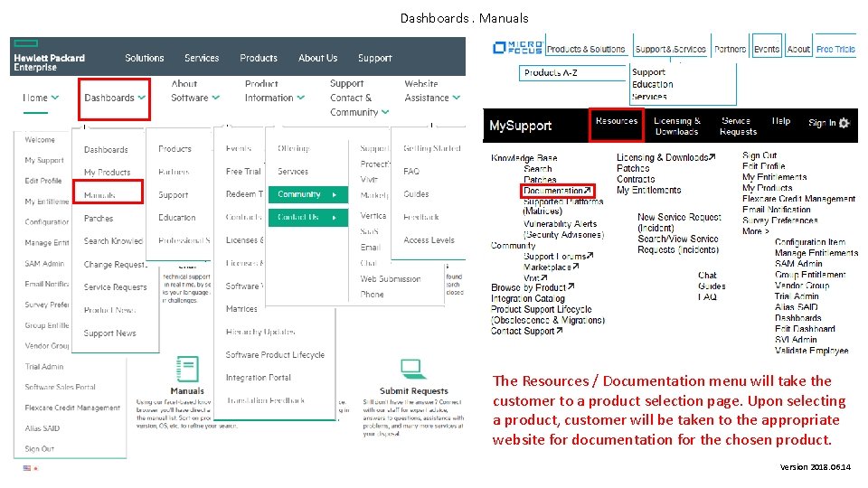Screen dimensions: 868x488
Task: Expand the About Software dropdown
Action: [195, 90]
